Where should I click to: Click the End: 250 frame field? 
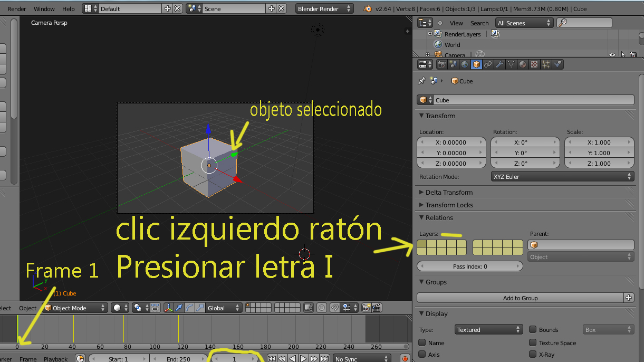click(x=179, y=359)
